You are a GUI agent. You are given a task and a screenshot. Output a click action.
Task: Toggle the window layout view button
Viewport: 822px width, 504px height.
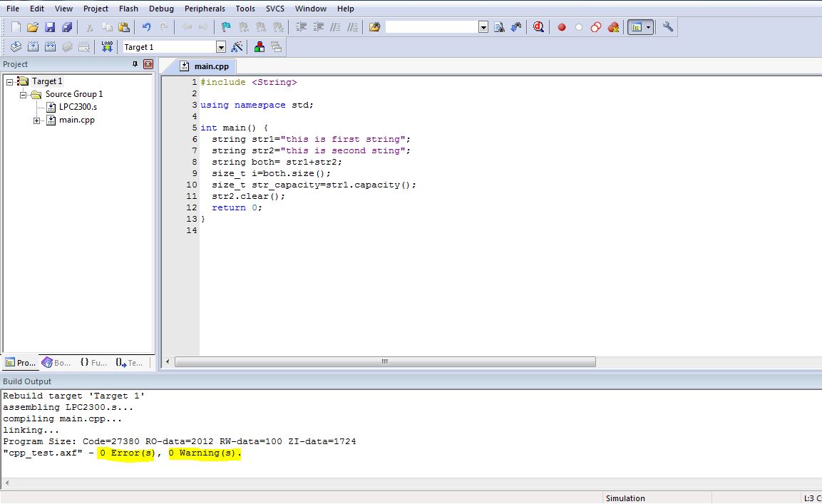pos(636,27)
